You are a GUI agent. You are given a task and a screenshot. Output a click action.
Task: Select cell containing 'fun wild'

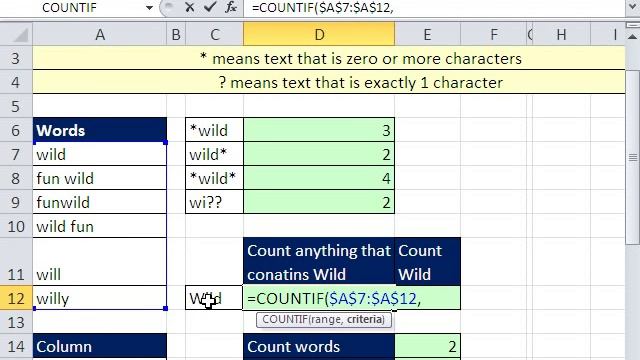pyautogui.click(x=100, y=178)
